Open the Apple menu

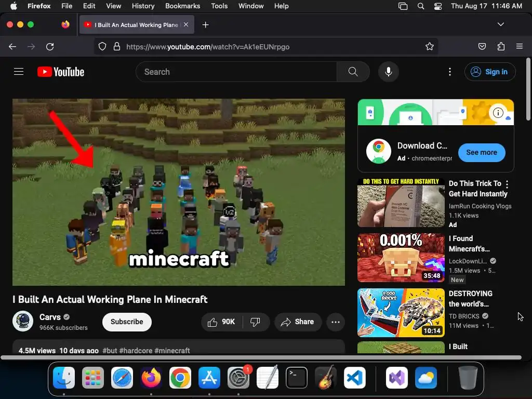point(14,6)
